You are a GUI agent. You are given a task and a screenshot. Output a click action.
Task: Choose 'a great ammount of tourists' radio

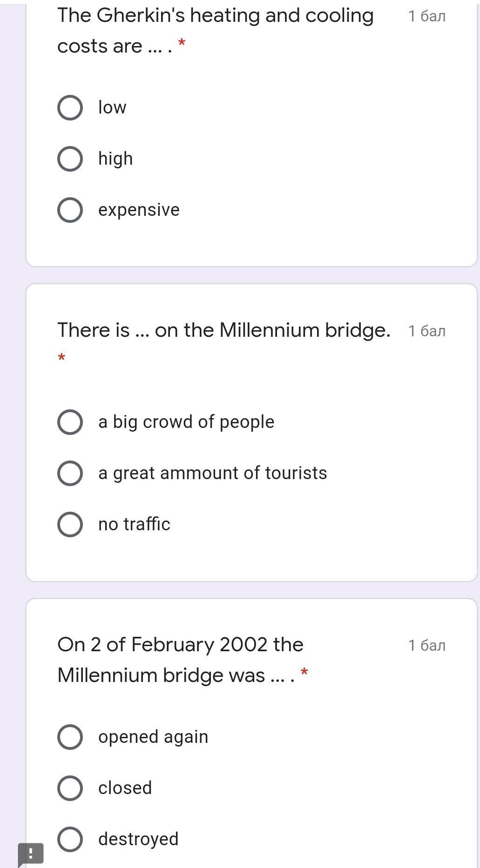pos(70,473)
